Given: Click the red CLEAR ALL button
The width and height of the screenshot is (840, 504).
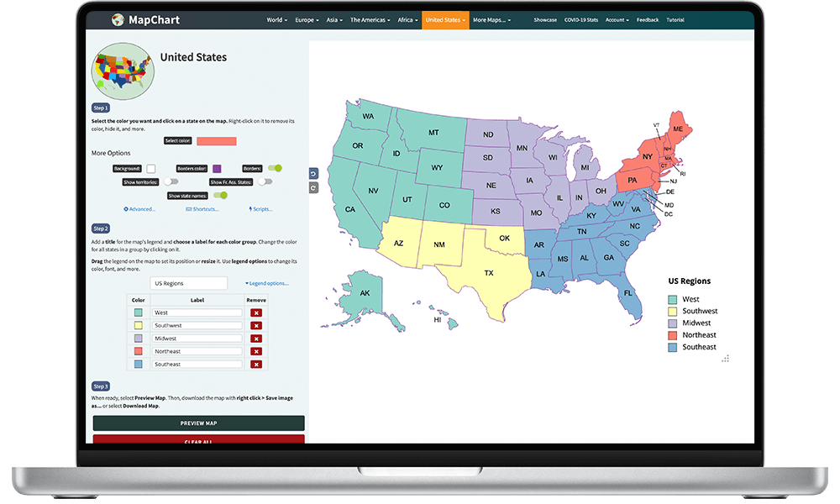Looking at the screenshot, I should click(199, 439).
